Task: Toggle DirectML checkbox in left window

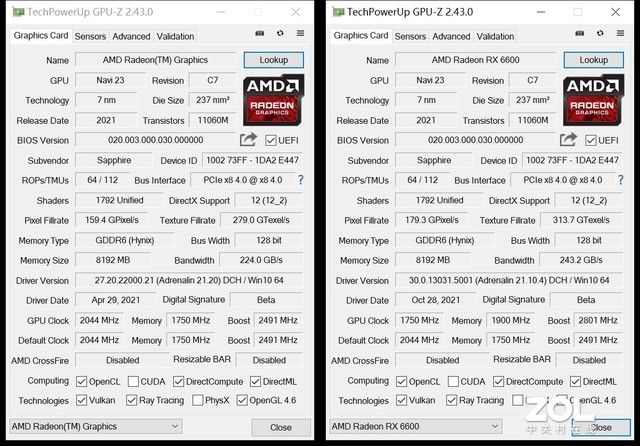Action: pyautogui.click(x=256, y=382)
